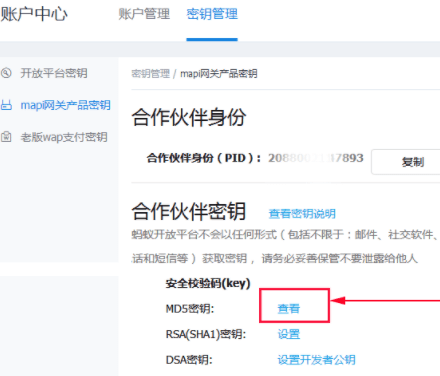Go to the 密钥管理 breadcrumb link
The image size is (440, 376).
[x=151, y=73]
